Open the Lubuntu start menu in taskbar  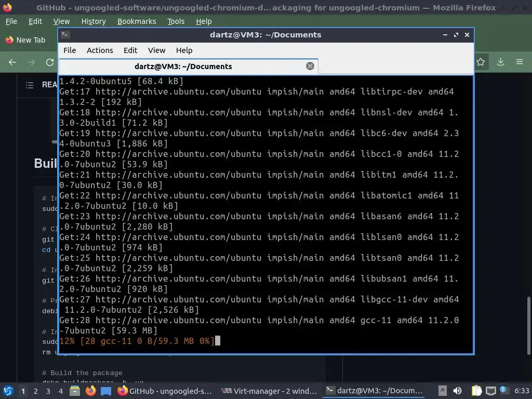[8, 391]
